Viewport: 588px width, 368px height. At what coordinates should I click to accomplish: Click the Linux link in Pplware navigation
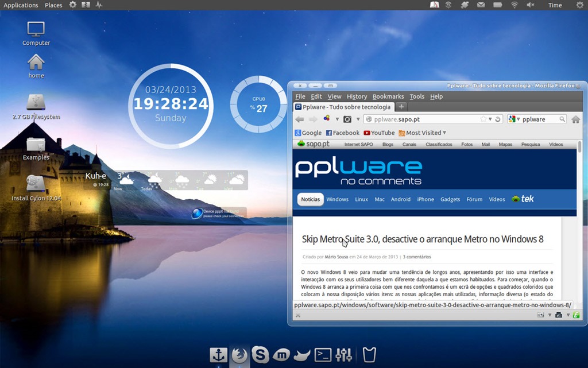(x=362, y=199)
